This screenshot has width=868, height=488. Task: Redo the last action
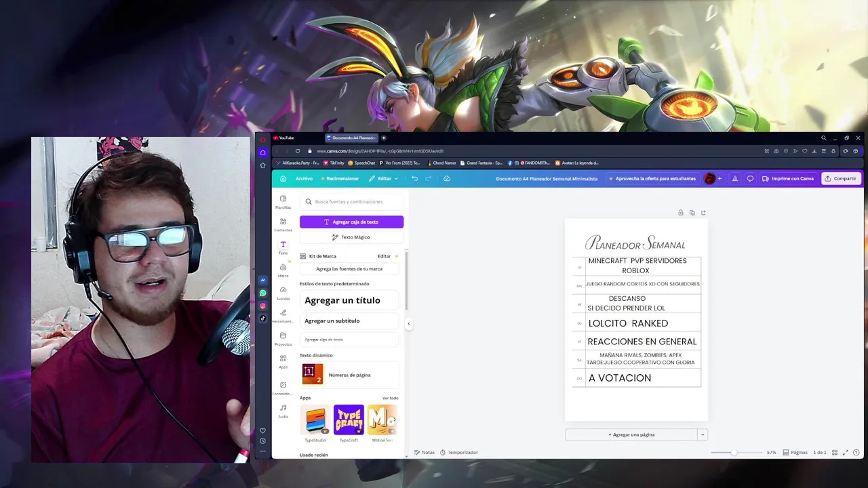pyautogui.click(x=428, y=178)
